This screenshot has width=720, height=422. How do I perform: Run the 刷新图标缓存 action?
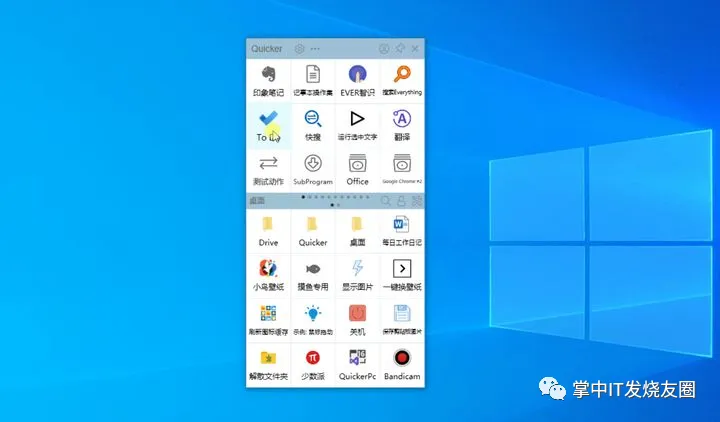tap(268, 321)
